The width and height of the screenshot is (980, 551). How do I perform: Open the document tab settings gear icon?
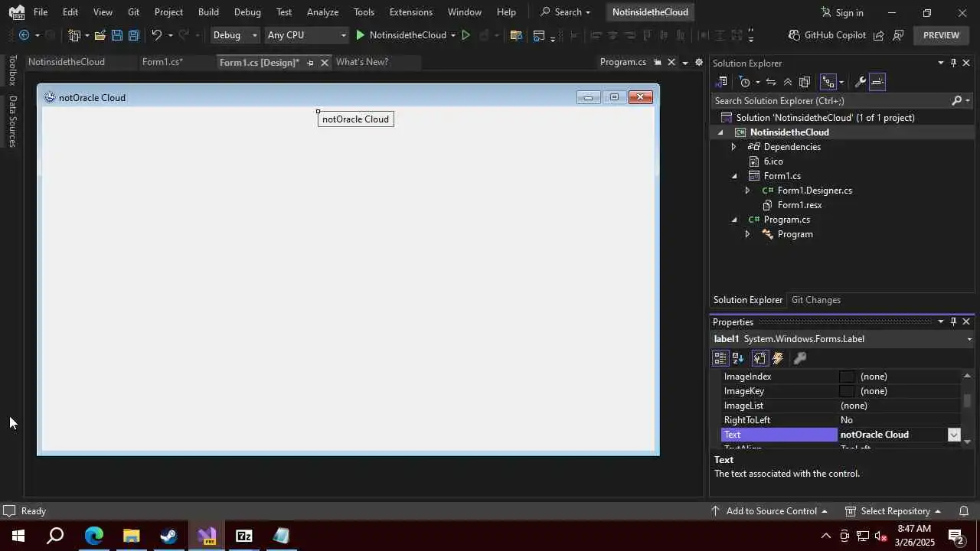(698, 63)
